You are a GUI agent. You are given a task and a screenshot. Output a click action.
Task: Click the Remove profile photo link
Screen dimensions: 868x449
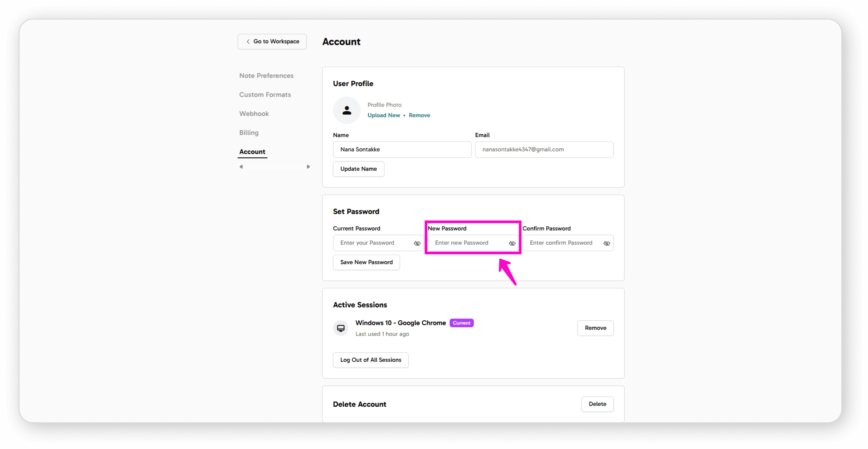pos(419,115)
